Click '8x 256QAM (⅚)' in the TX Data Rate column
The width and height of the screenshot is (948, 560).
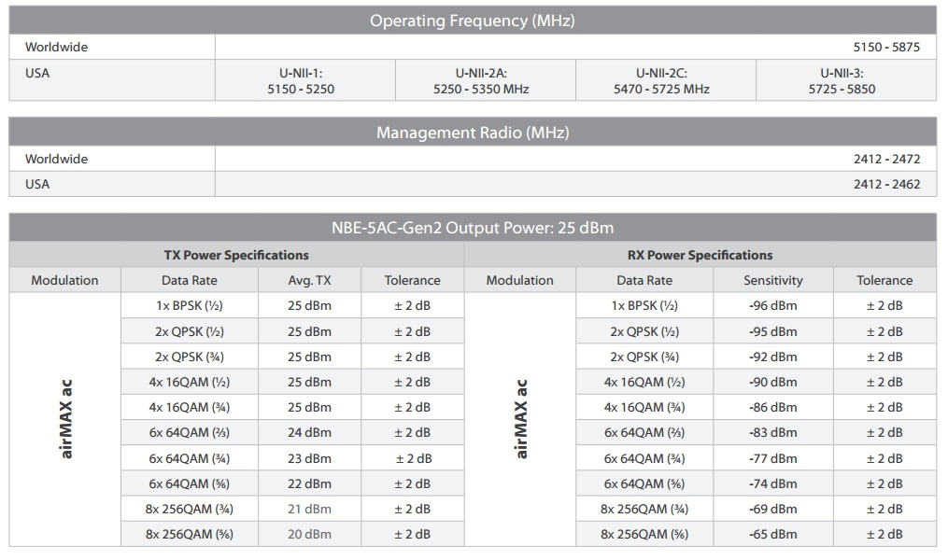tap(190, 534)
